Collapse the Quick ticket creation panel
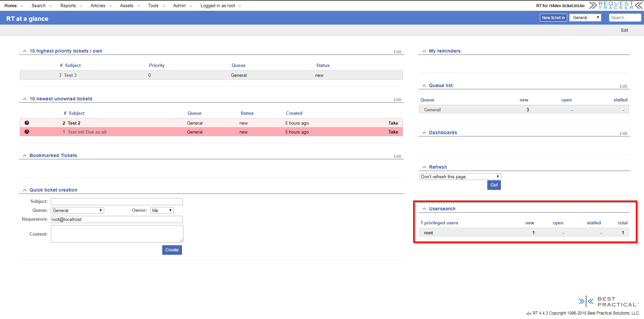 pos(25,190)
